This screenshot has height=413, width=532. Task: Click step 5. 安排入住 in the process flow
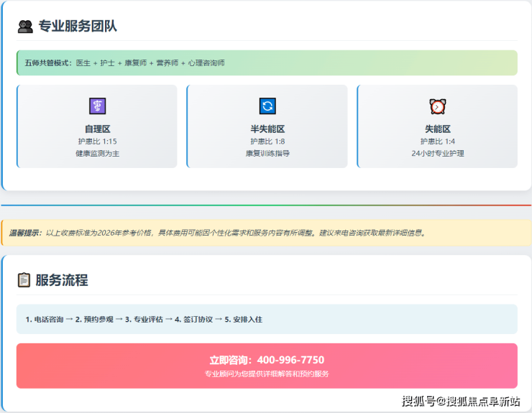[x=243, y=319]
